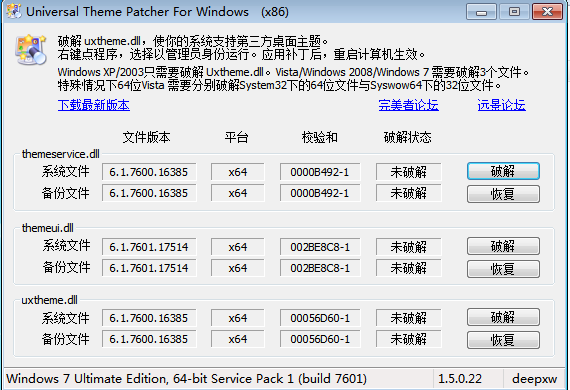Image resolution: width=570 pixels, height=390 pixels.
Task: Click themeservice.dll system file 未破解 status
Action: (x=409, y=172)
